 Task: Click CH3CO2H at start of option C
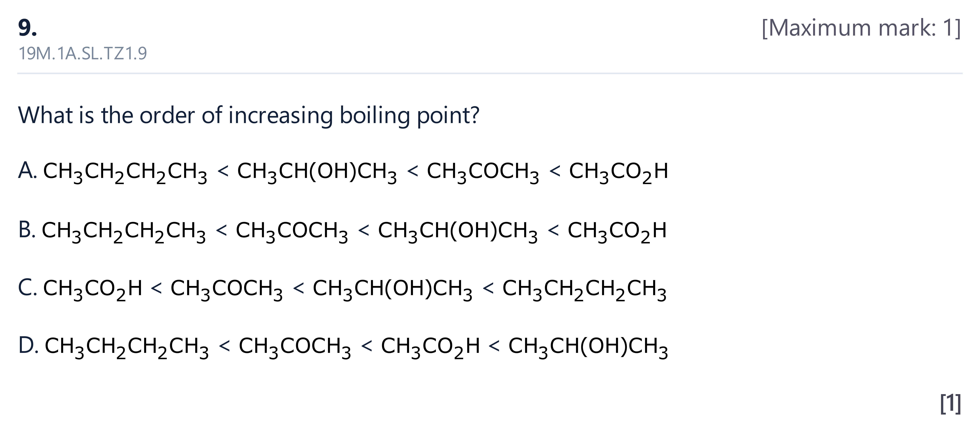pyautogui.click(x=92, y=289)
